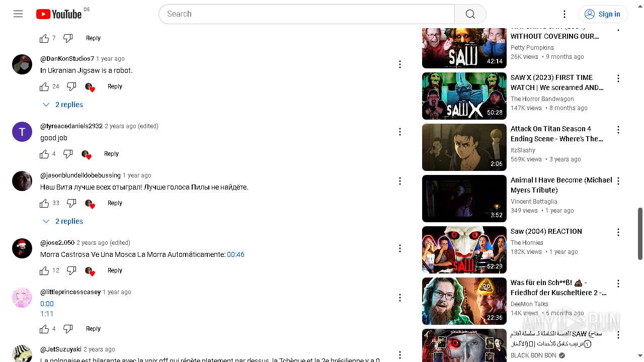Image resolution: width=644 pixels, height=362 pixels.
Task: Visit Petty Pumpkins channel
Action: click(532, 48)
